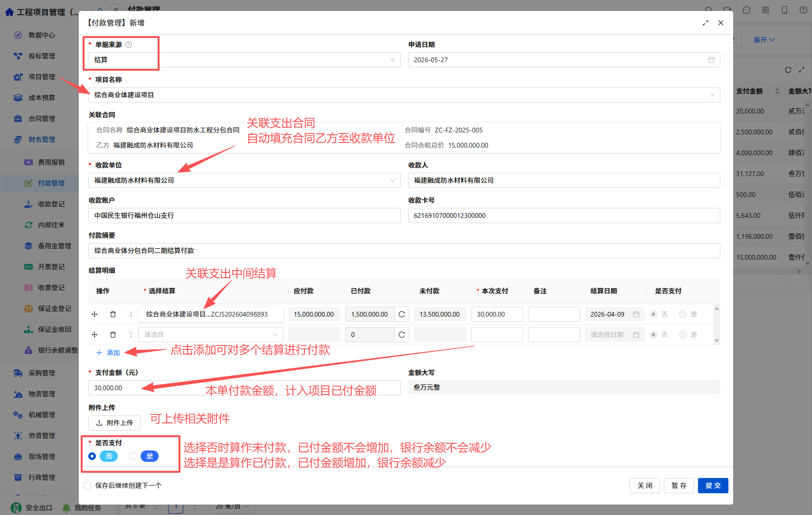
Task: Click sort arrows on 支付金额 column header
Action: pyautogui.click(x=777, y=91)
